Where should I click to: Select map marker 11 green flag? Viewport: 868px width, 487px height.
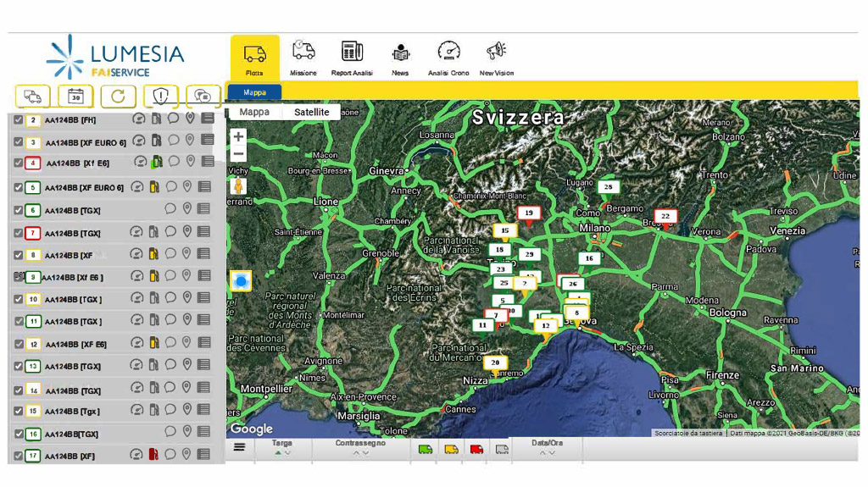[x=482, y=326]
